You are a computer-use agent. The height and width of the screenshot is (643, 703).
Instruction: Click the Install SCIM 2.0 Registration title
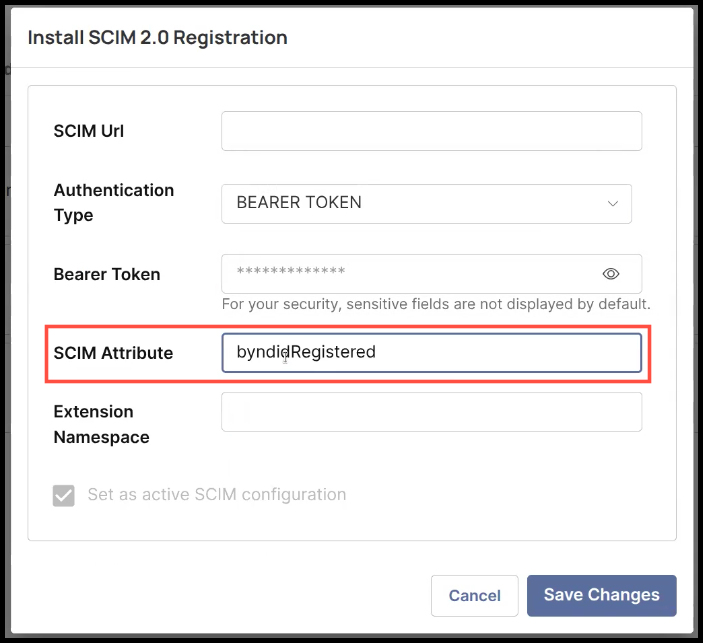point(157,38)
